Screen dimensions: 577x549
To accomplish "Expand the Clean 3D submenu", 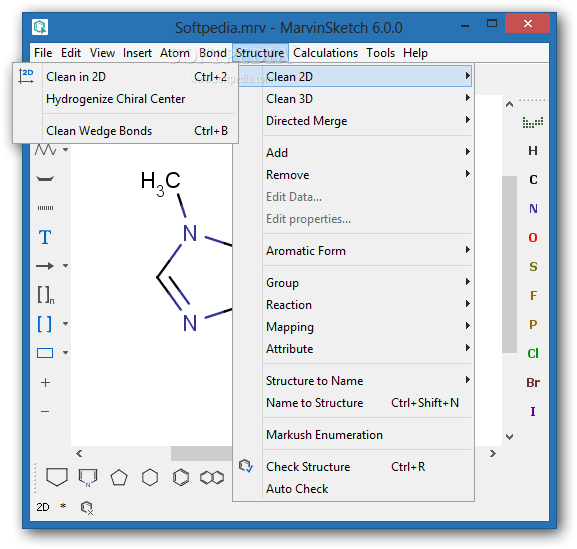I will tap(354, 99).
